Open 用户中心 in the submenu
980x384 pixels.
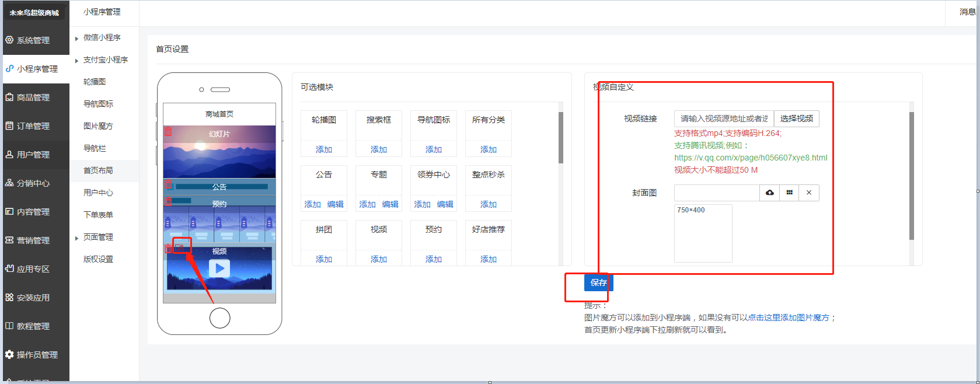(99, 193)
